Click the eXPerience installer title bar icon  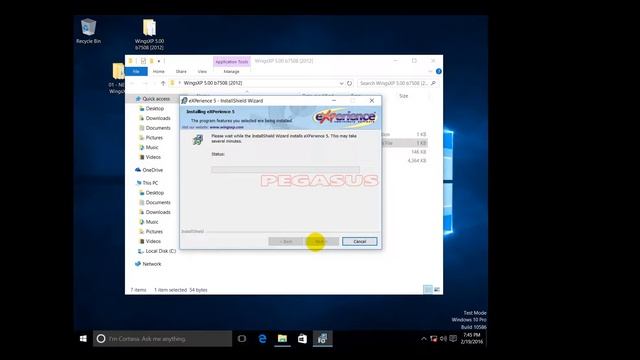pyautogui.click(x=184, y=101)
